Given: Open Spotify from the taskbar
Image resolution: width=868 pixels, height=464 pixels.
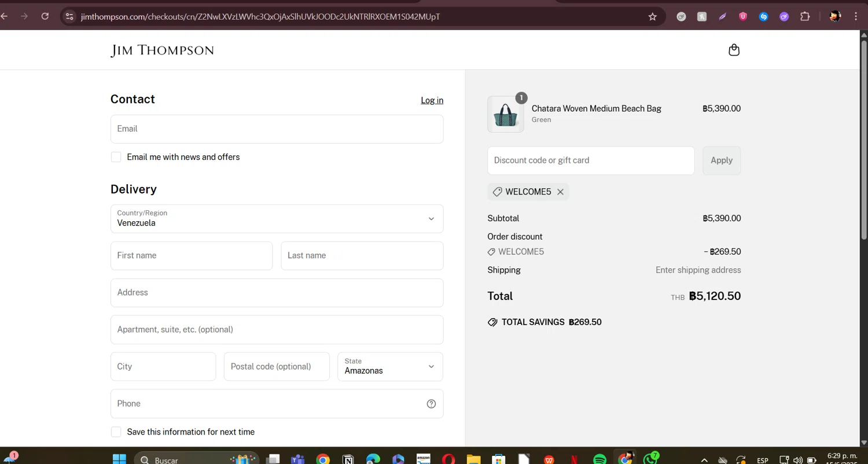Looking at the screenshot, I should click(x=600, y=460).
